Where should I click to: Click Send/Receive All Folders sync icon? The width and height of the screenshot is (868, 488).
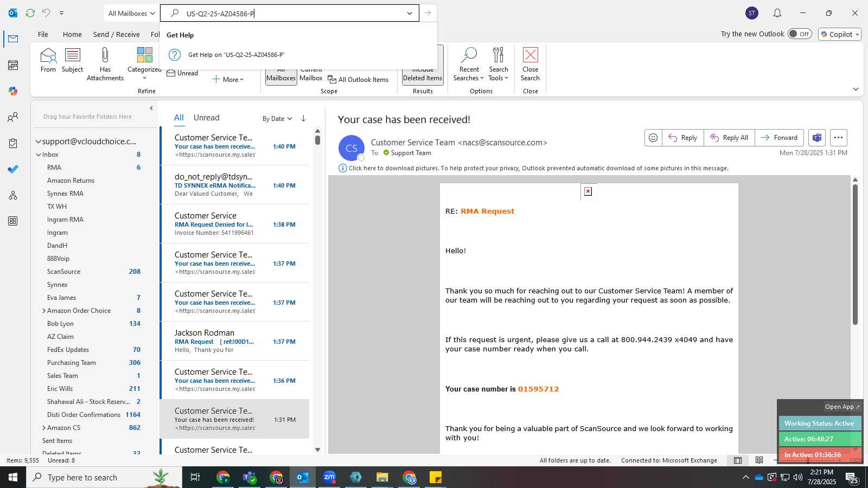click(x=30, y=13)
